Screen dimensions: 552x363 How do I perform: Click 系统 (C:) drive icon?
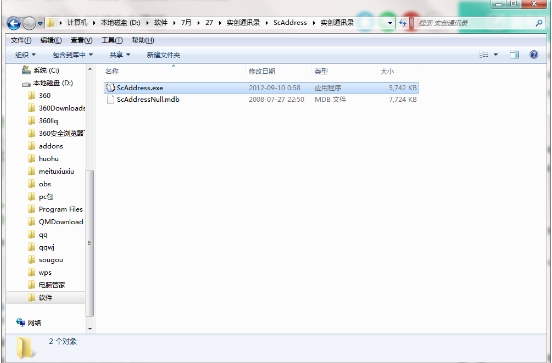coord(26,70)
